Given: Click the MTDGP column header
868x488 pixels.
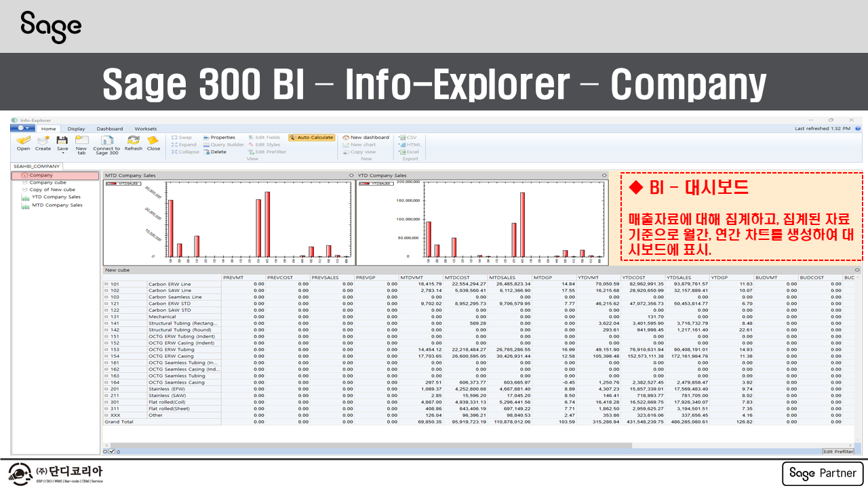Looking at the screenshot, I should (554, 277).
